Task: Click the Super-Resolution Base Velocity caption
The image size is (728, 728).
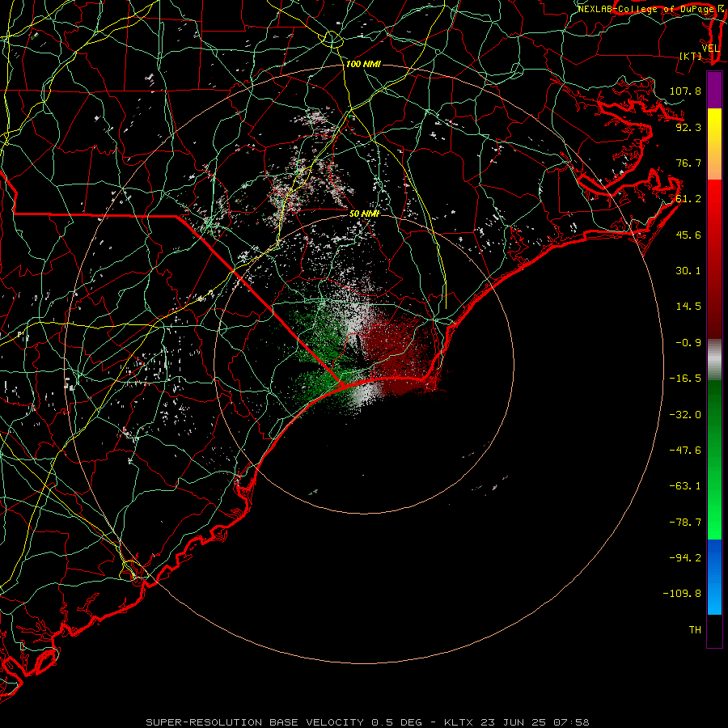Action: click(x=367, y=722)
